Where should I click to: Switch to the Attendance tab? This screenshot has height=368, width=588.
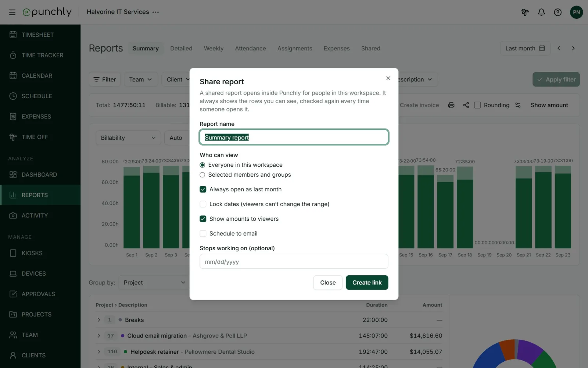[250, 48]
